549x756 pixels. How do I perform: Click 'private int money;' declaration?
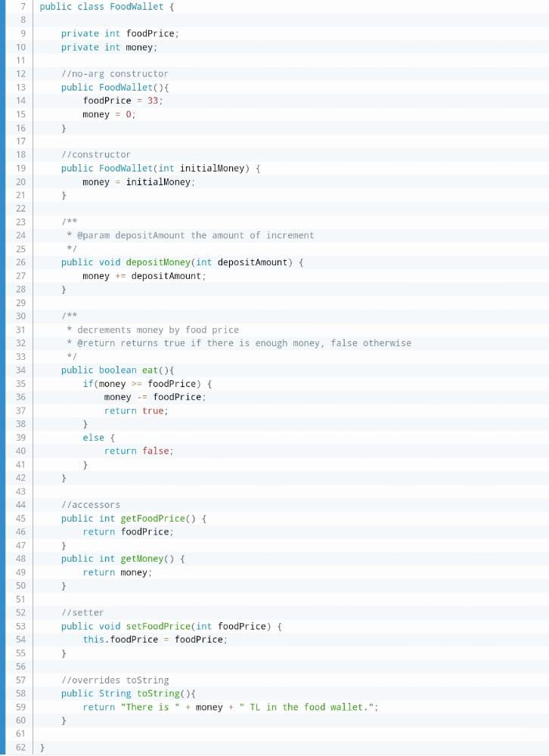(109, 47)
